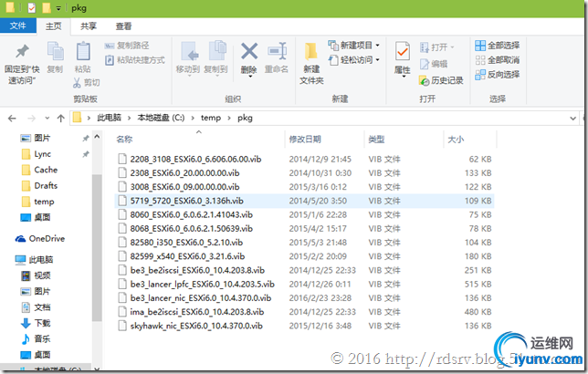Click the Forward navigation arrow
This screenshot has height=374, width=588.
pos(31,119)
